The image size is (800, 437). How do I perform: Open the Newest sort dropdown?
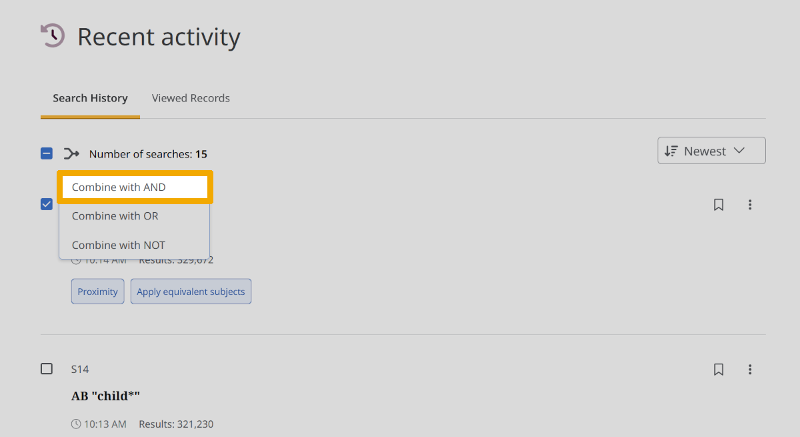[711, 151]
